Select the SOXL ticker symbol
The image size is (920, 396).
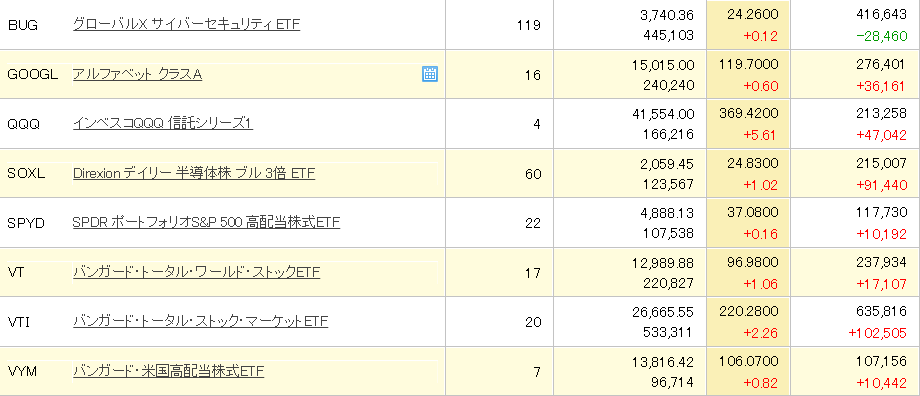point(26,174)
